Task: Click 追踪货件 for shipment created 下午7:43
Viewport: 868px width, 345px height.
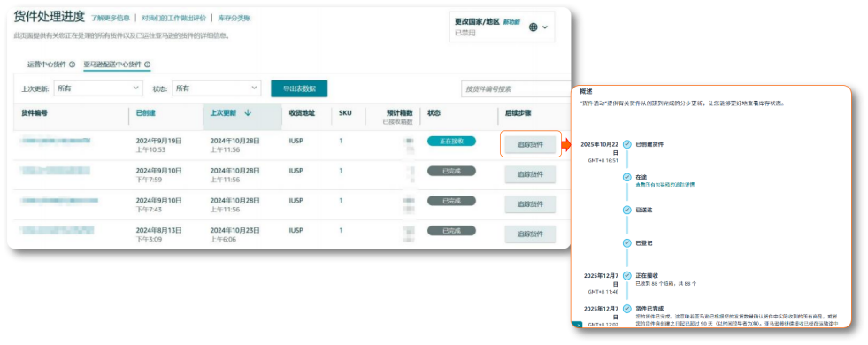Action: [530, 204]
